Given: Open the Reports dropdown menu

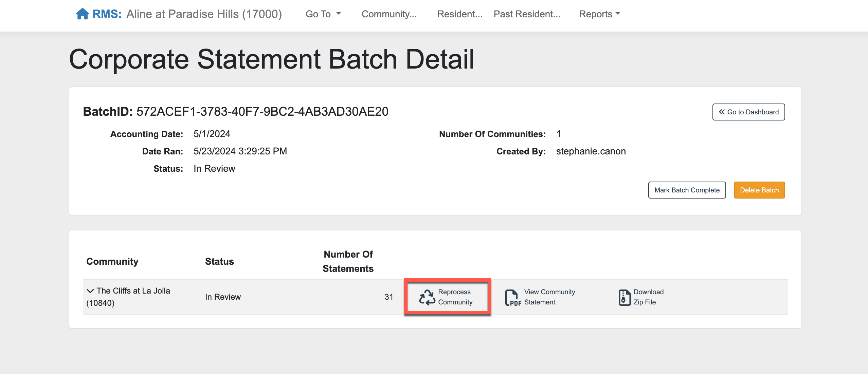Looking at the screenshot, I should tap(599, 14).
